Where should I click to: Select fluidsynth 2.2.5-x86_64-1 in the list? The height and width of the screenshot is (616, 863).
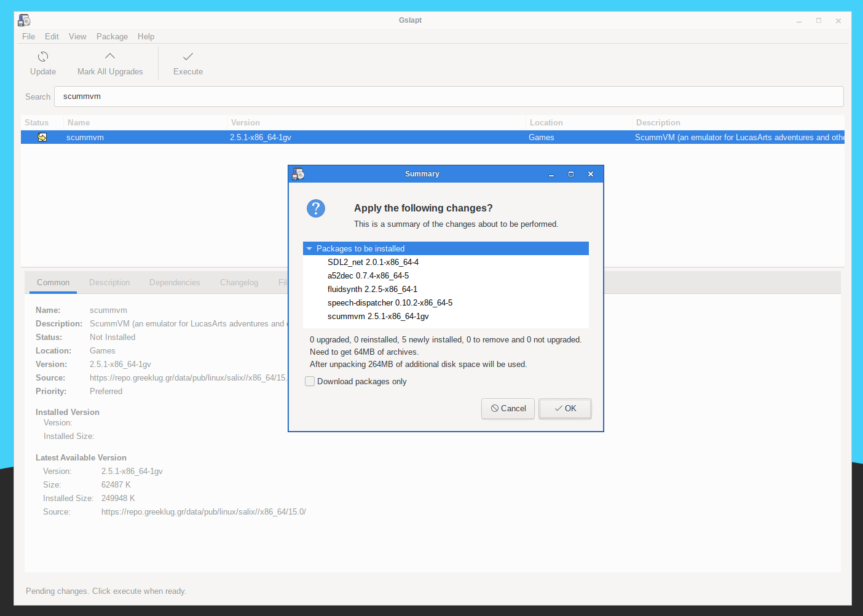tap(446, 289)
